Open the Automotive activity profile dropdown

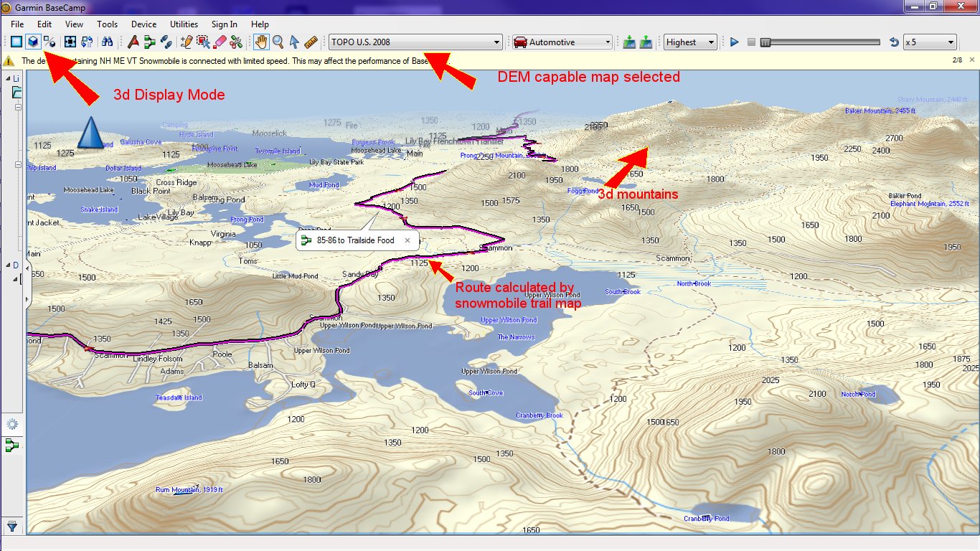(x=562, y=42)
